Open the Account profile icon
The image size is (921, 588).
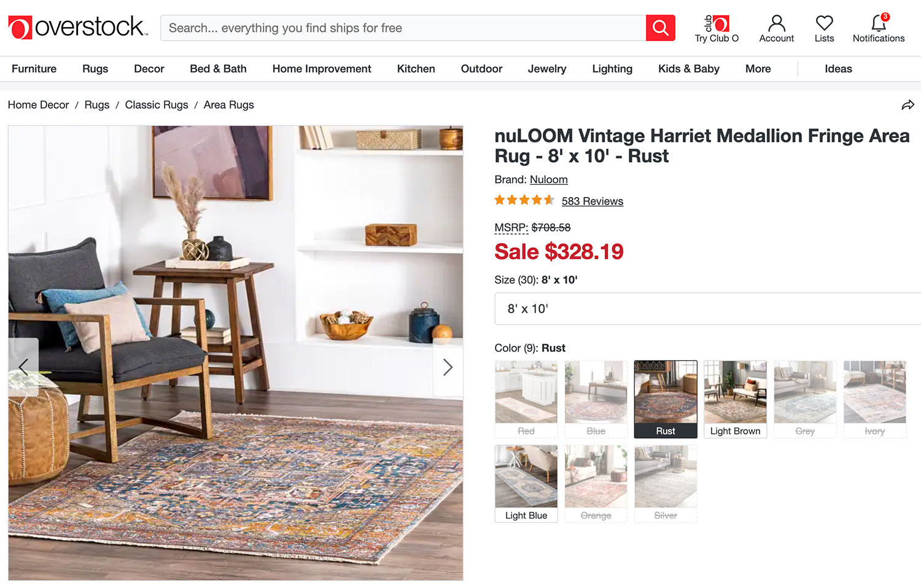(777, 23)
